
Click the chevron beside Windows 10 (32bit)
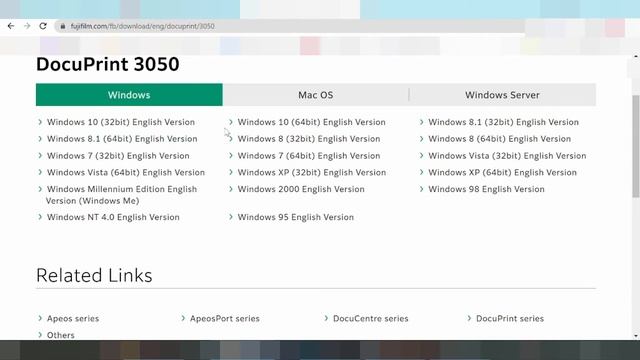click(40, 122)
